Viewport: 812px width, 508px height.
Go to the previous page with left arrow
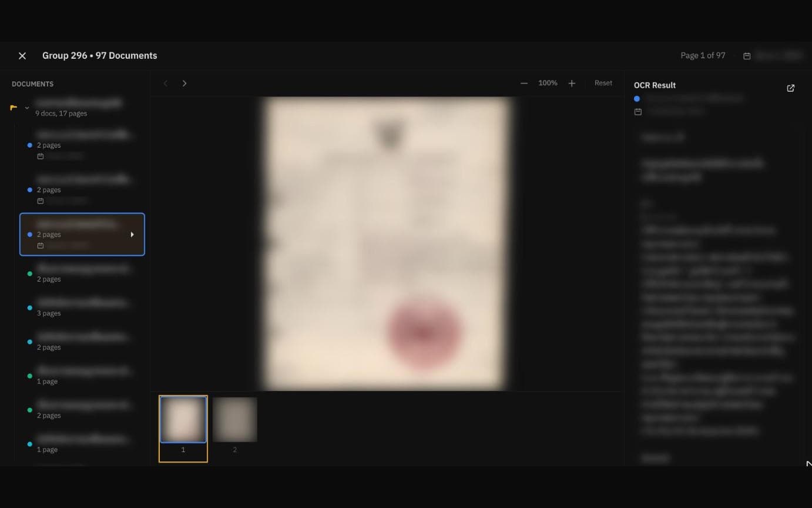tap(166, 83)
